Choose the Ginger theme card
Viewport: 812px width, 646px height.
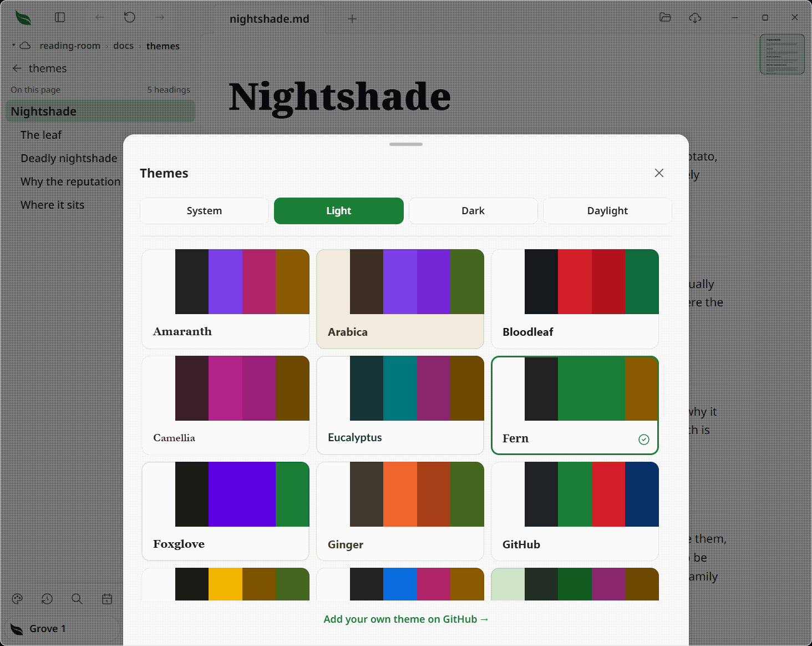400,511
